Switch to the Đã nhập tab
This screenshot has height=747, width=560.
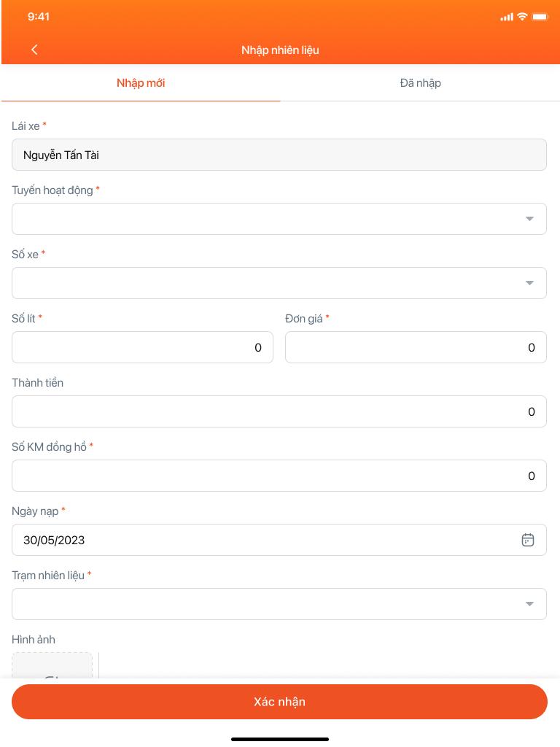(421, 83)
